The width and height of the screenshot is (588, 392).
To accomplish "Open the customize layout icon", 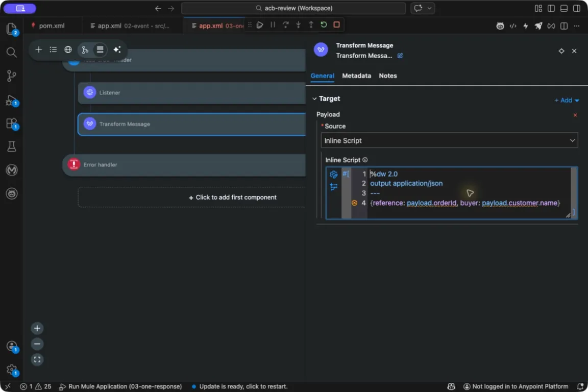I will (538, 8).
